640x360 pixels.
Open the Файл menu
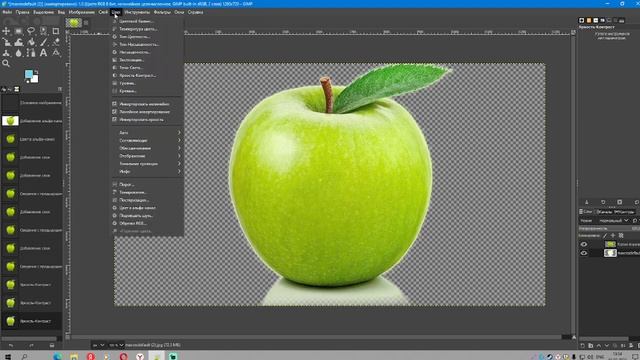coord(7,12)
